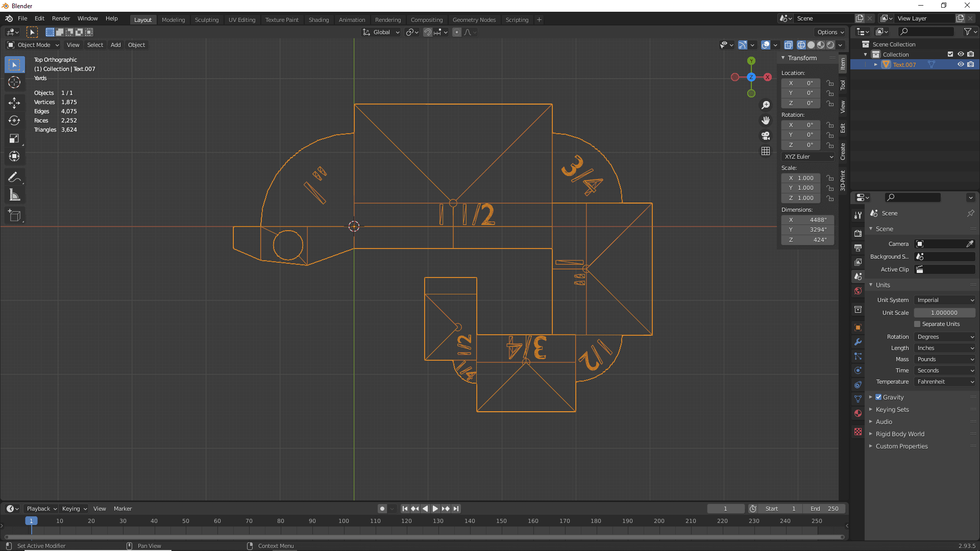
Task: Click the outliner search field
Action: pyautogui.click(x=926, y=32)
